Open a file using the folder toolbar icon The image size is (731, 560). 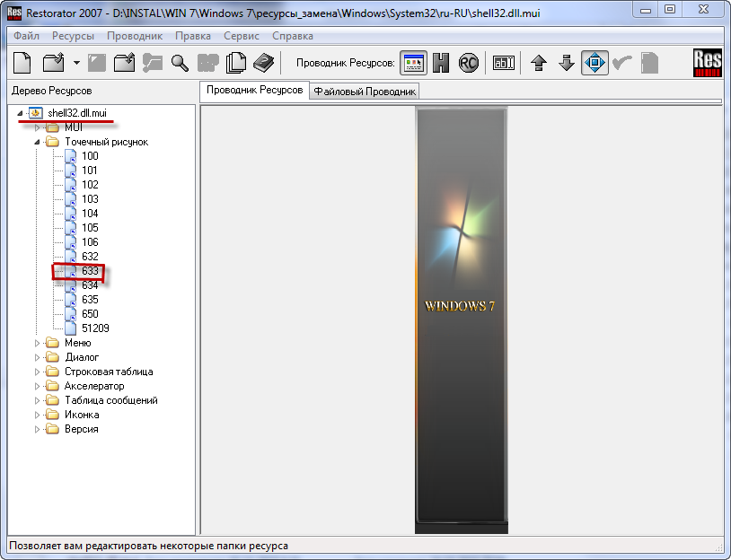(x=54, y=63)
